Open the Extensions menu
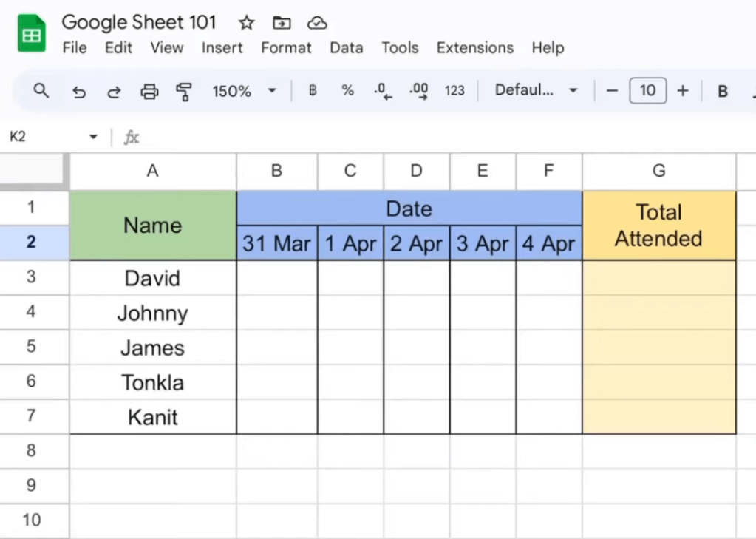The image size is (756, 539). click(x=474, y=48)
